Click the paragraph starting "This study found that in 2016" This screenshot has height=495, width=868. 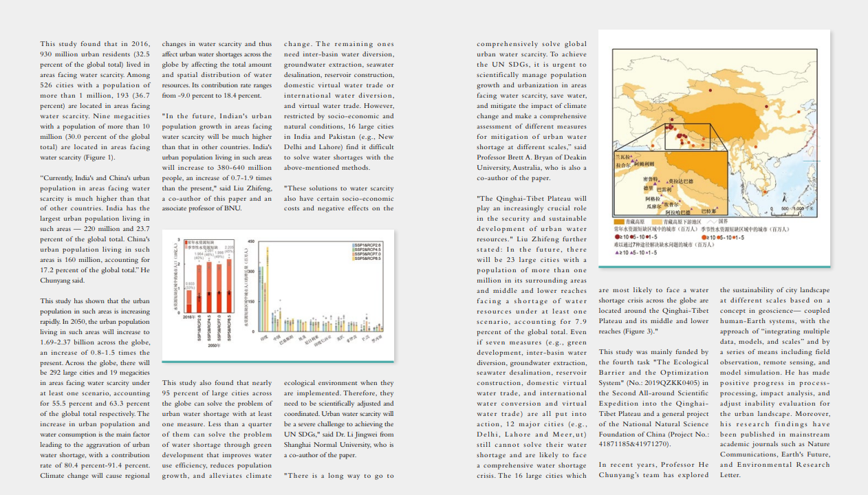(x=95, y=100)
